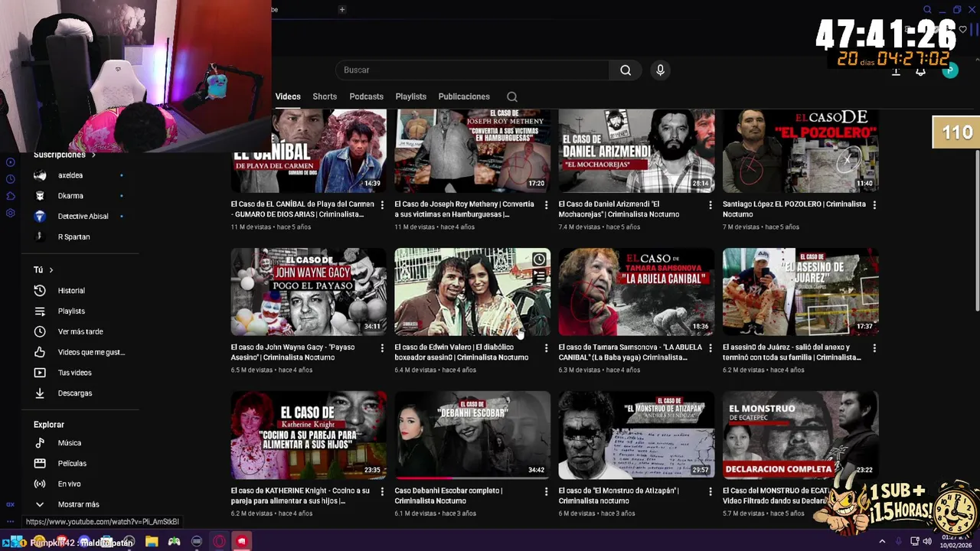Click Add to queue icon on Edwin Valero thumbnail
Viewport: 980px width, 551px height.
(539, 277)
